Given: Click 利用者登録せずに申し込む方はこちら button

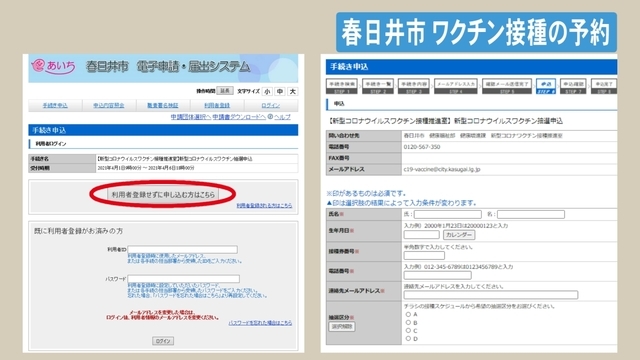Looking at the screenshot, I should pyautogui.click(x=163, y=195).
